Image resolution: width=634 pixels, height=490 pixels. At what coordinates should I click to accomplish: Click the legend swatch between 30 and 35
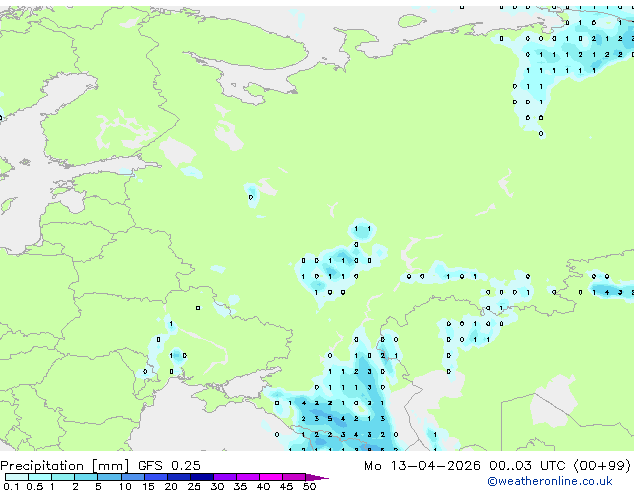click(229, 477)
